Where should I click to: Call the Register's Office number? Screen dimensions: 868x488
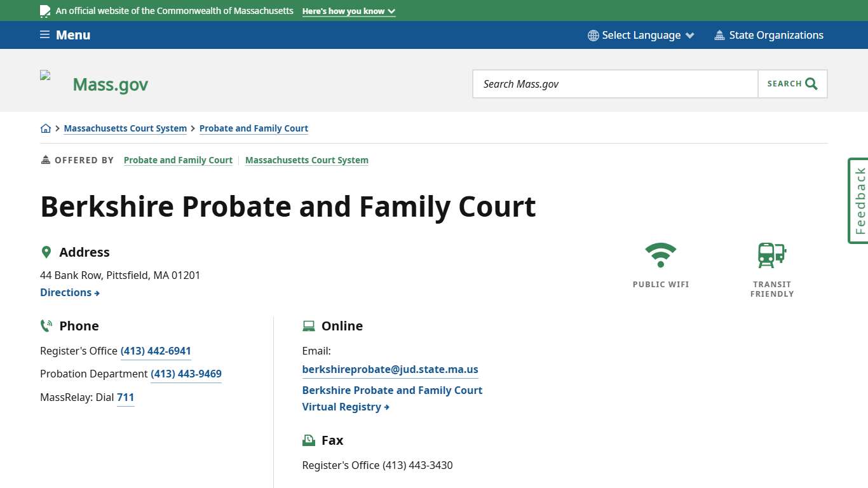(x=156, y=351)
